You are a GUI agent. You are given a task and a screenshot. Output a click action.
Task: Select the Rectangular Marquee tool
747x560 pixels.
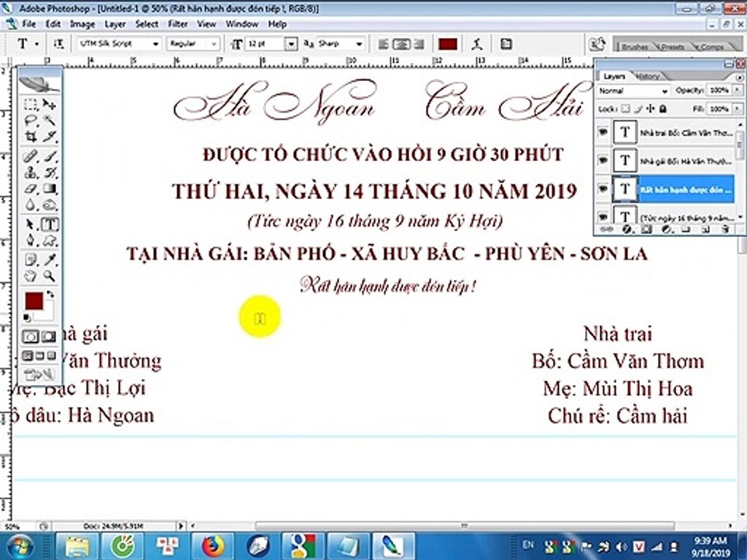pos(30,104)
